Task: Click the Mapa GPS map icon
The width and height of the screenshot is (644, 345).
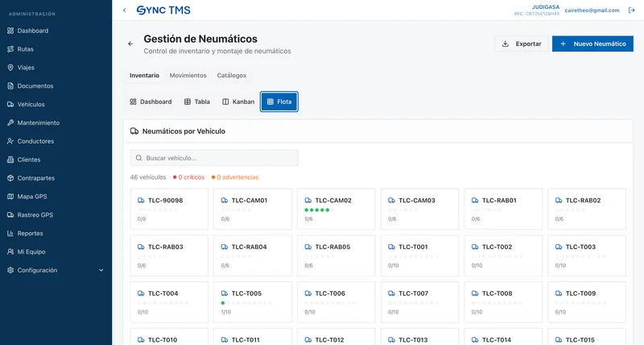Action: (x=10, y=197)
